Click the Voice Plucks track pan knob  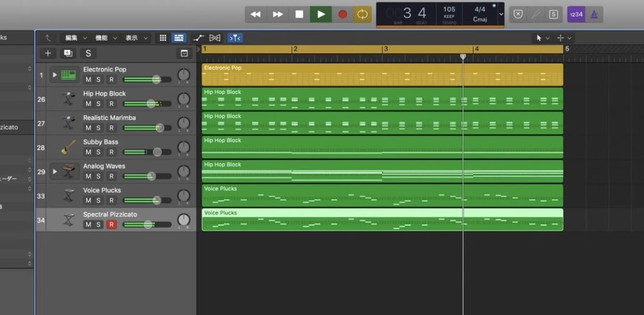[x=183, y=196]
